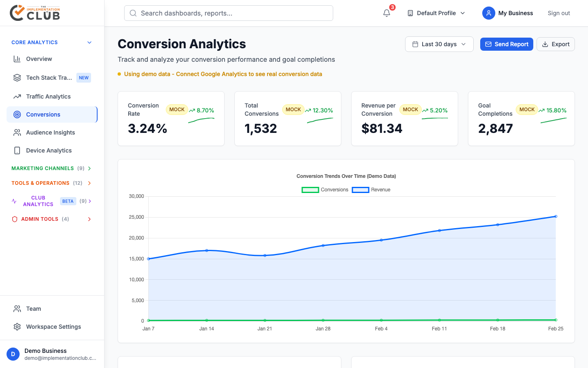The height and width of the screenshot is (368, 588).
Task: Click the Workspace Settings gear icon
Action: point(17,327)
